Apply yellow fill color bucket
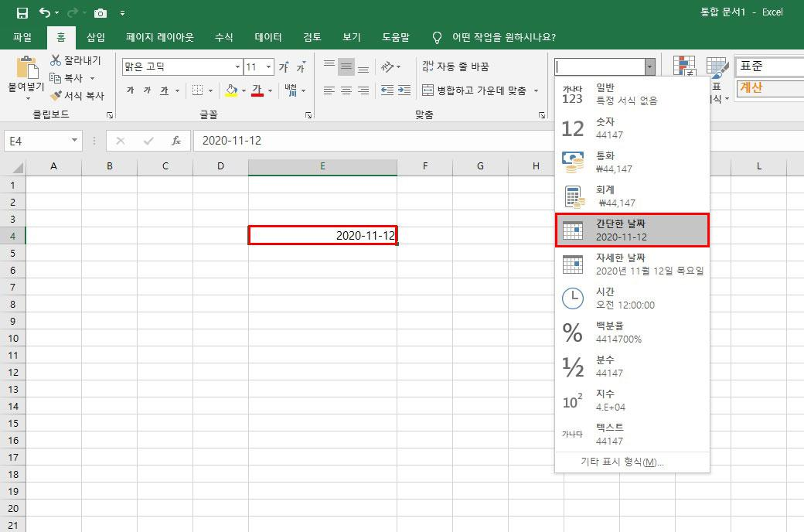The image size is (804, 532). 231,90
